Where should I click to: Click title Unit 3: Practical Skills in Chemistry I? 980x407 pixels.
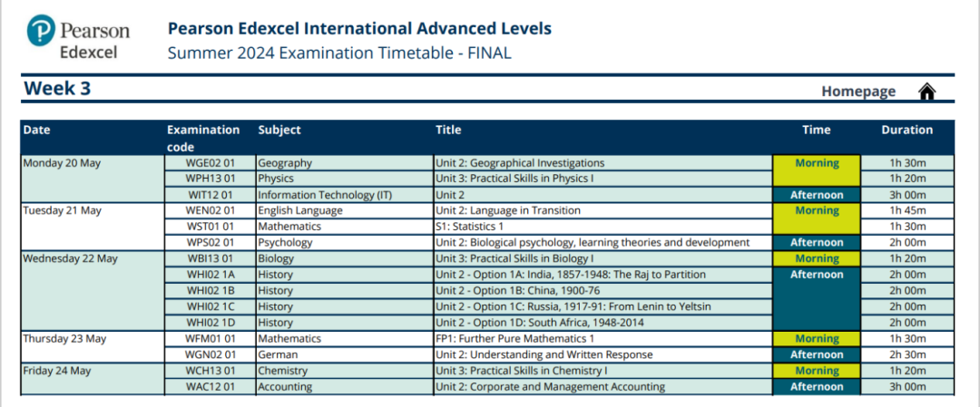[521, 371]
